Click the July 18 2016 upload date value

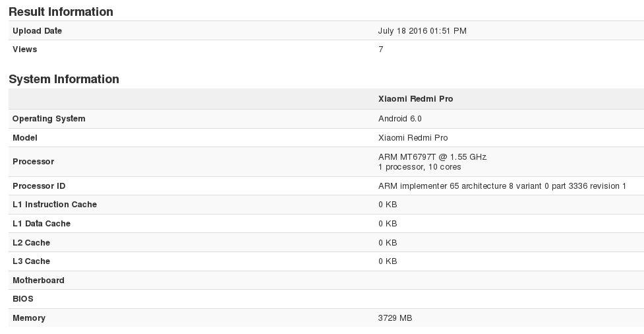click(x=423, y=31)
